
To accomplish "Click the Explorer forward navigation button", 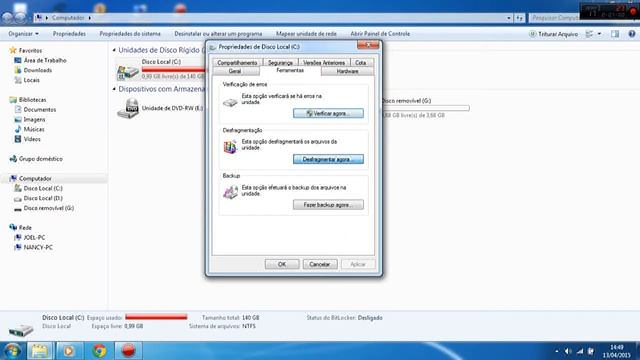I will pyautogui.click(x=20, y=18).
